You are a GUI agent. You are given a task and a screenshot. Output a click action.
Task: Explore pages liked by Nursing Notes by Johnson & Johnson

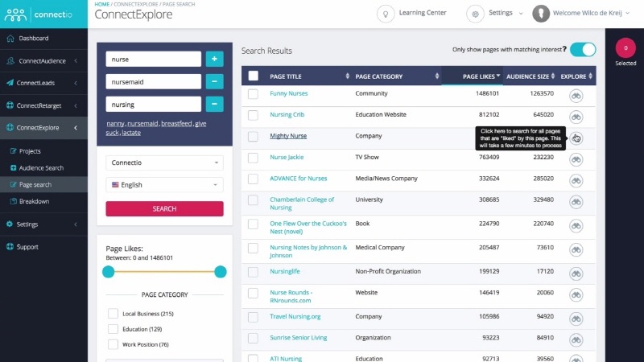(x=576, y=250)
